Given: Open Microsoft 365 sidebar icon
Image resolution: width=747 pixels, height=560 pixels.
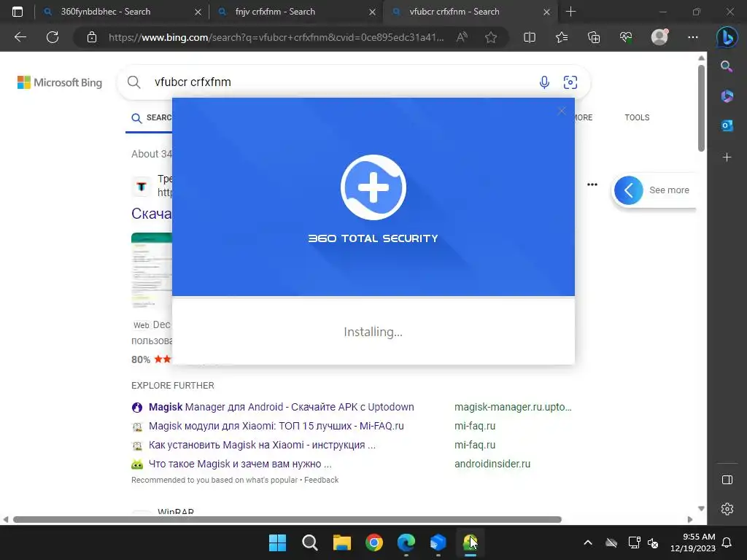Looking at the screenshot, I should (x=727, y=96).
